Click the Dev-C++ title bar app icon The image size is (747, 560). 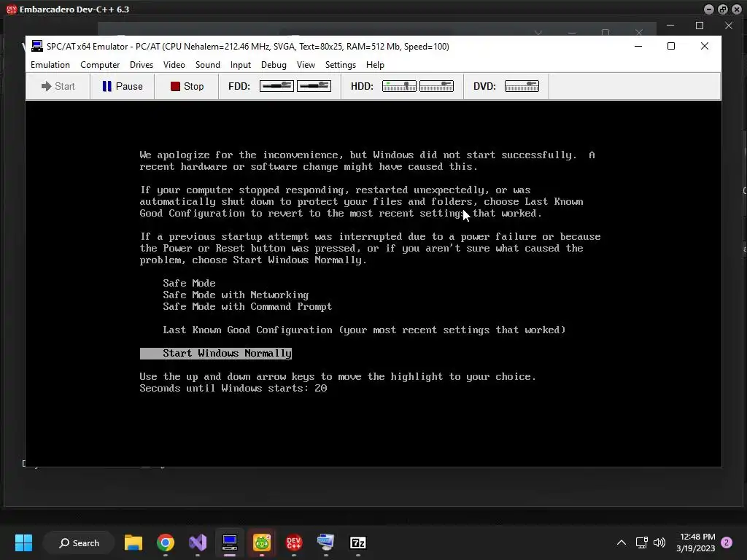[x=12, y=9]
